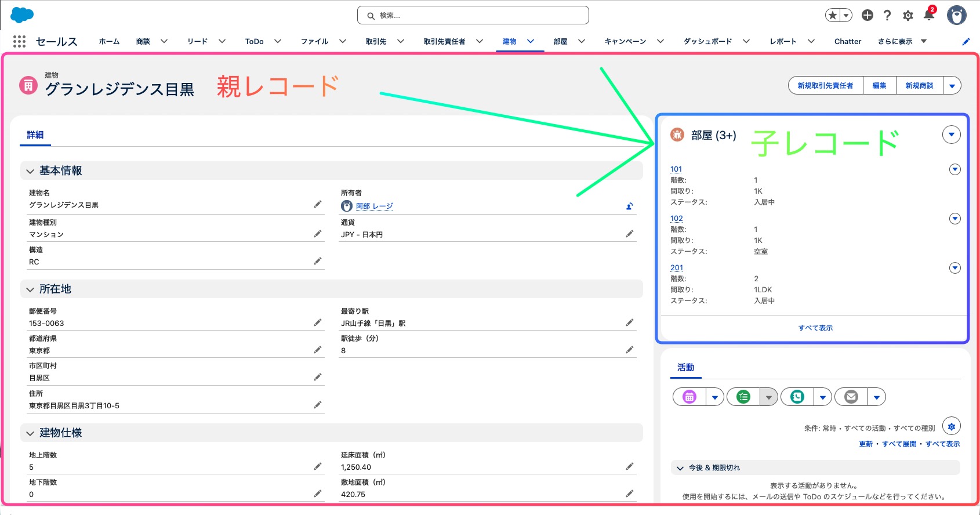Click the 編集 button
This screenshot has width=980, height=515.
click(x=879, y=86)
